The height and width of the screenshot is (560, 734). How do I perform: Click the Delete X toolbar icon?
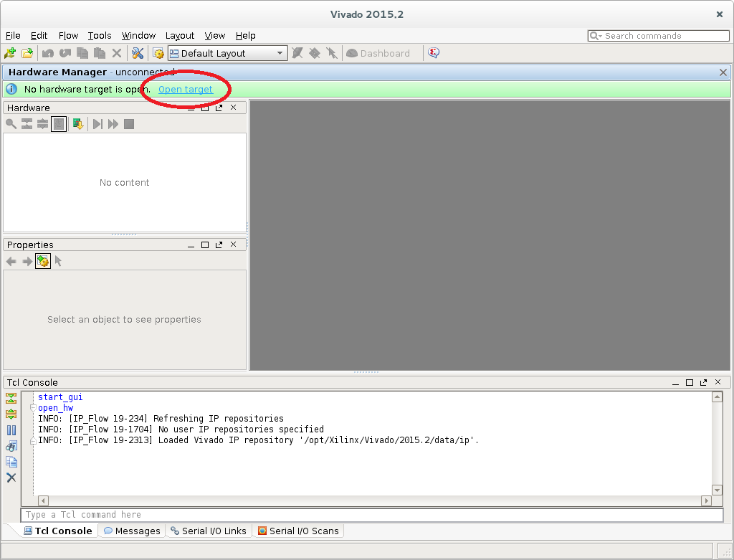tap(117, 53)
